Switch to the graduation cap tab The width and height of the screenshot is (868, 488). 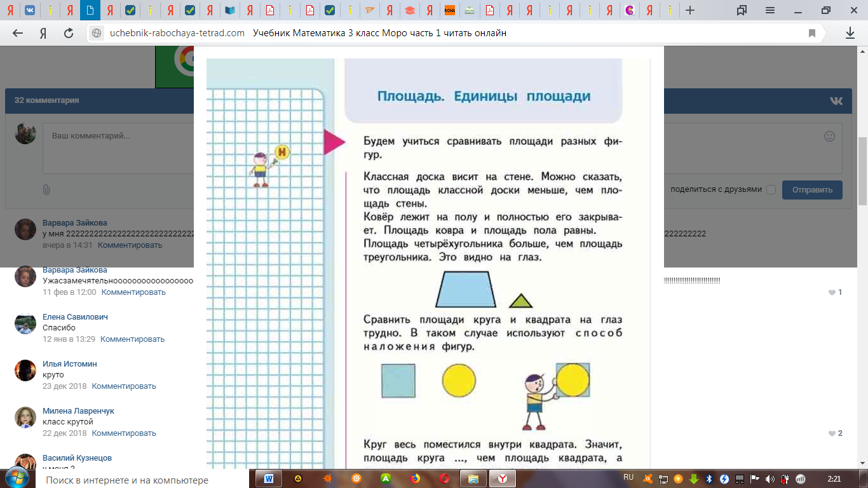click(x=410, y=10)
